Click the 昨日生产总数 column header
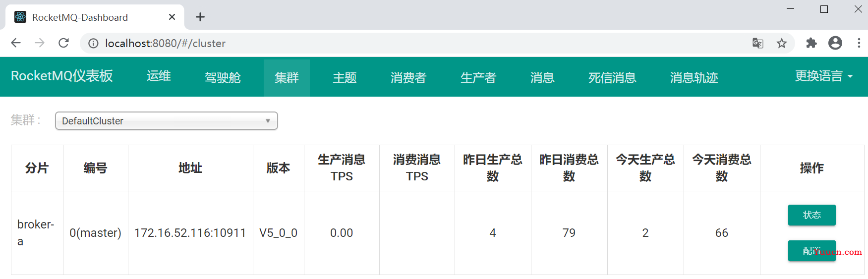This screenshot has height=279, width=868. [493, 168]
